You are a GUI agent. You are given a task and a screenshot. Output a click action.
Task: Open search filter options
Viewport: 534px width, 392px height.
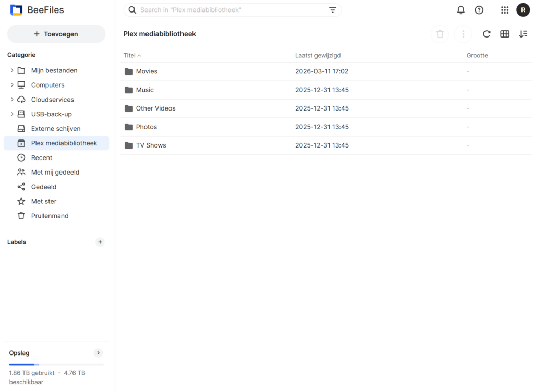point(332,10)
